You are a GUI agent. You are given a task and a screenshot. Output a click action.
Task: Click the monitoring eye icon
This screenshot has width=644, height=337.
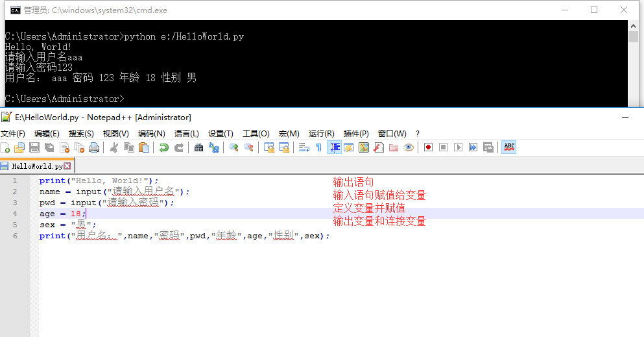(408, 147)
